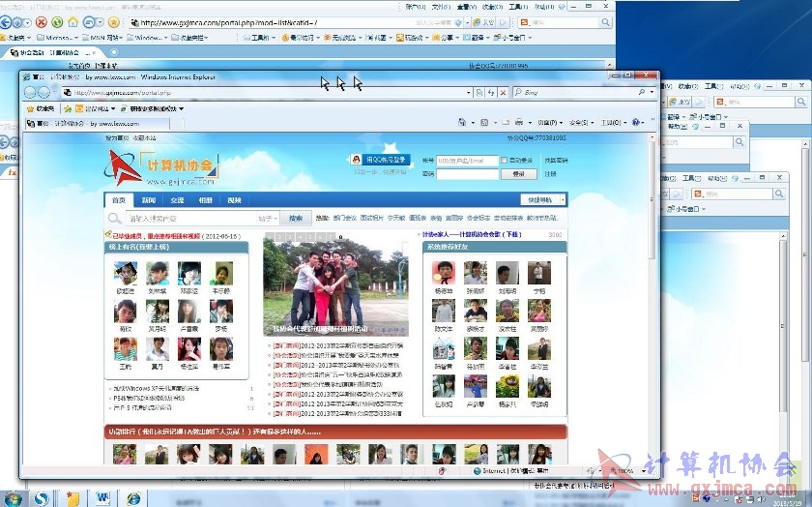Click the add to favorites bar icon
The width and height of the screenshot is (812, 507).
click(x=68, y=109)
